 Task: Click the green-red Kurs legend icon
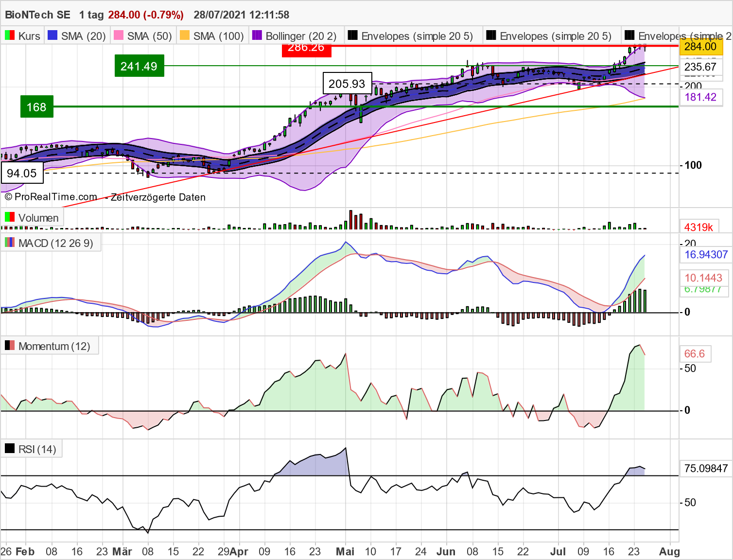[9, 35]
